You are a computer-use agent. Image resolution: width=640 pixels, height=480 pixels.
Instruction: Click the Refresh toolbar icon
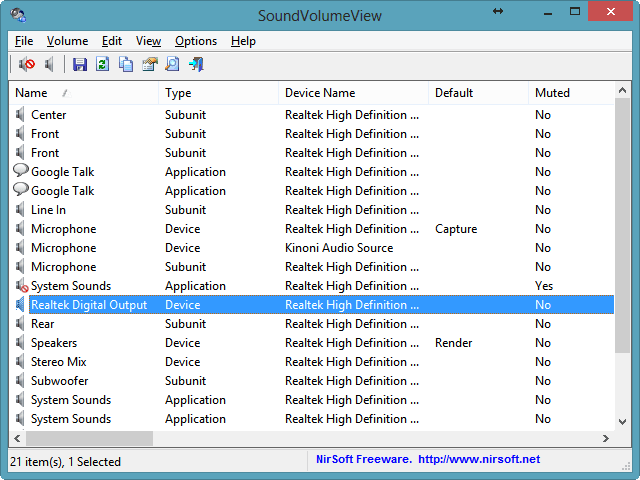[102, 64]
